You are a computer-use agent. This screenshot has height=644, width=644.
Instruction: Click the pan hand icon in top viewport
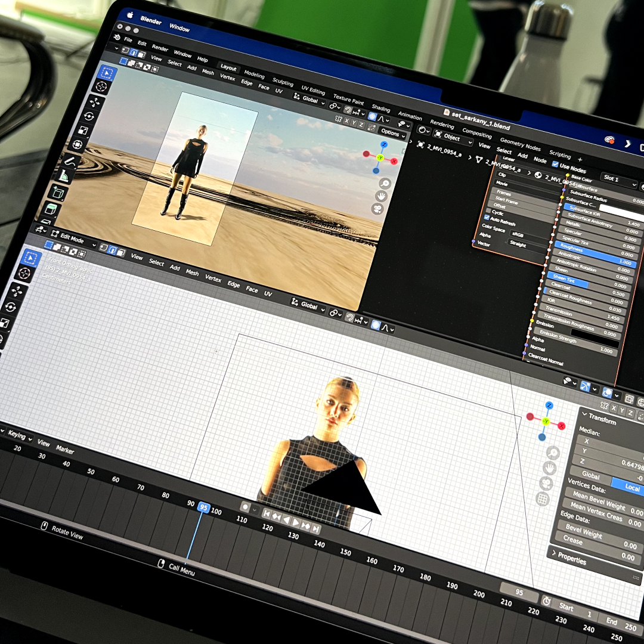point(381,196)
